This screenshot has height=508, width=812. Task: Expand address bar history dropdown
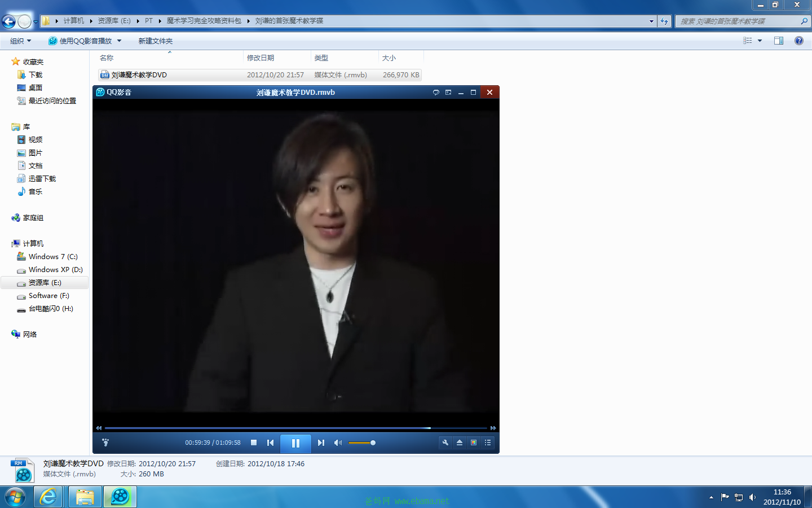click(651, 21)
